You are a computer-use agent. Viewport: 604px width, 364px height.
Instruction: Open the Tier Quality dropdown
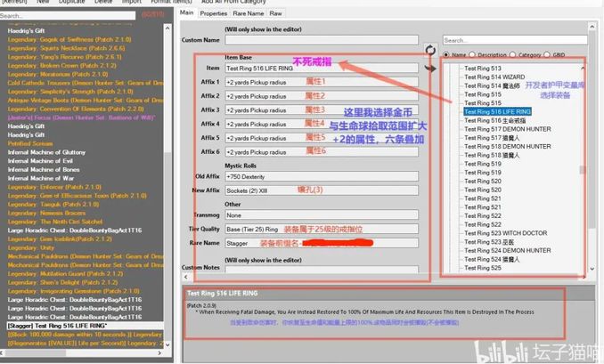tap(319, 229)
